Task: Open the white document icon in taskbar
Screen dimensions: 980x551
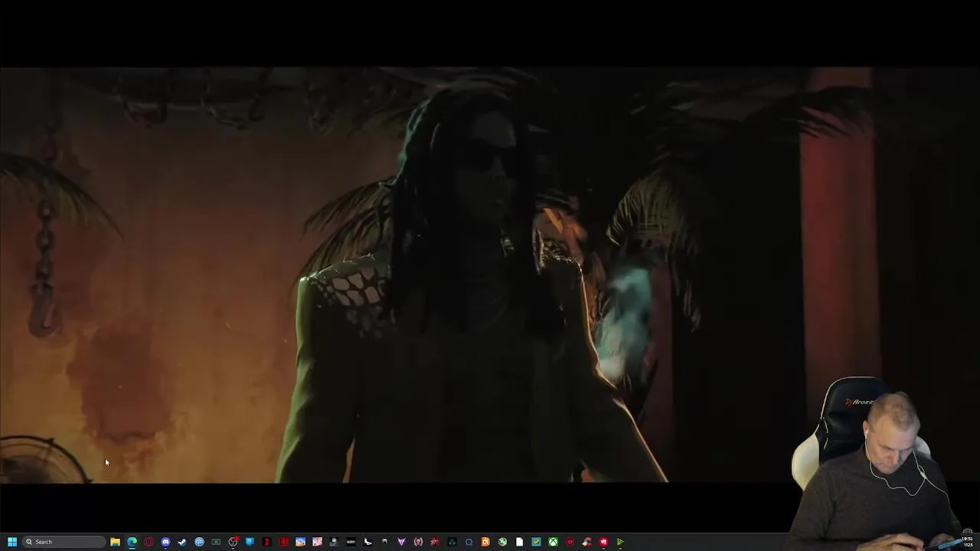Action: 519,542
